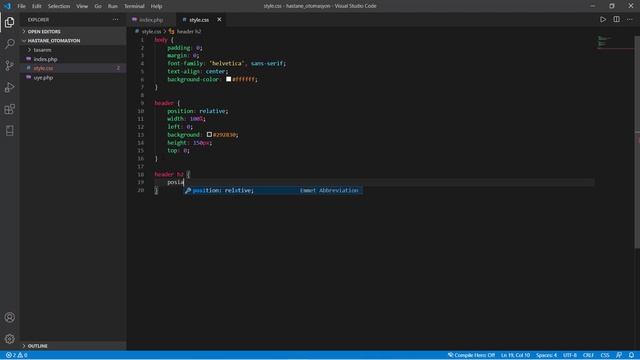
Task: Click the CRLF end of line setting
Action: click(588, 355)
